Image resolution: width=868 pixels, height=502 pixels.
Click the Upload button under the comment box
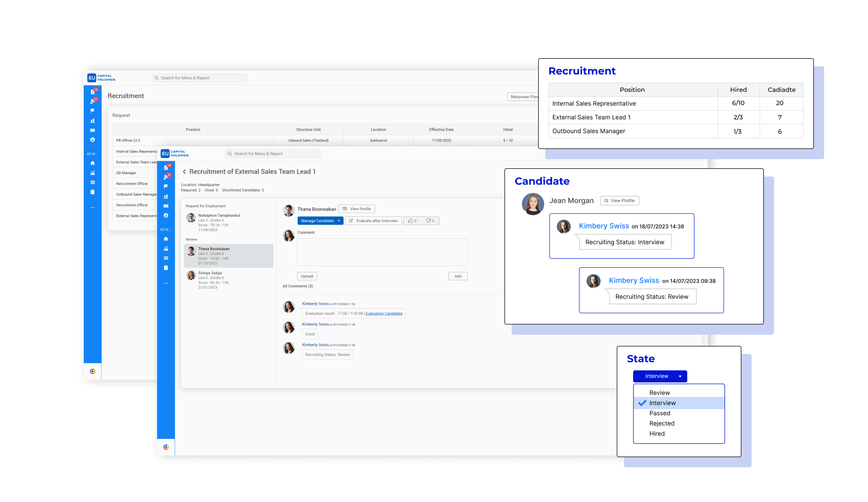coord(307,277)
